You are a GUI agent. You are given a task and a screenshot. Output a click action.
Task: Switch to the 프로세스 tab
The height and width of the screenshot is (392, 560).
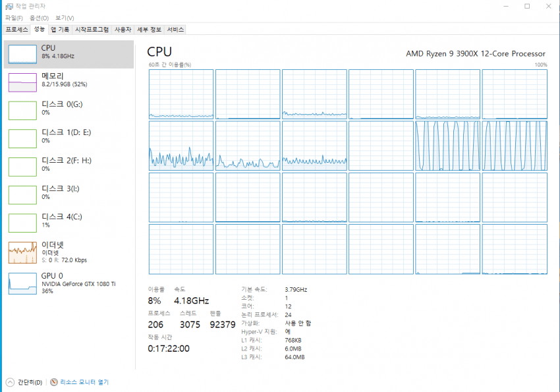pyautogui.click(x=16, y=30)
